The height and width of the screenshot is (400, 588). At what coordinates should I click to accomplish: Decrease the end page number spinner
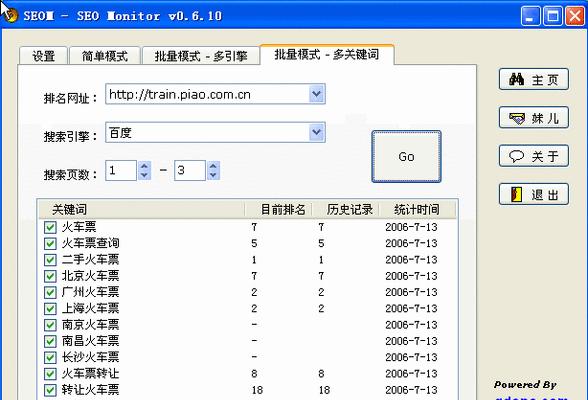coord(213,175)
